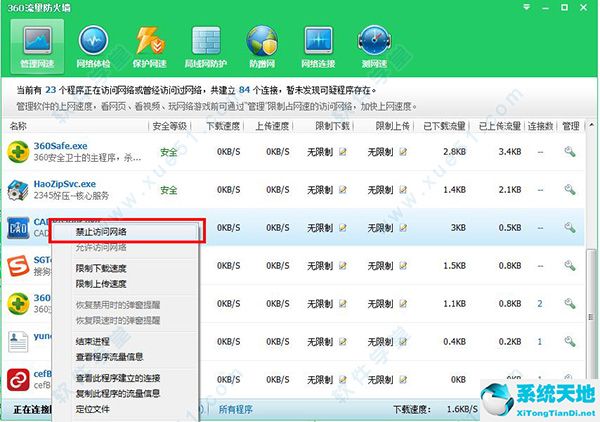Click the 1.6KB/S download speed in the status bar
The image size is (600, 422).
pyautogui.click(x=462, y=409)
